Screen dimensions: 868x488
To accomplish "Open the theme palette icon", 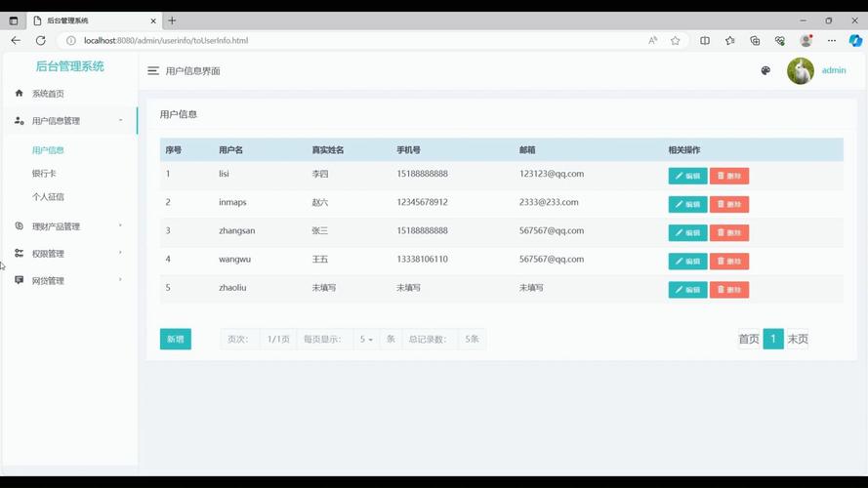I will (x=765, y=70).
